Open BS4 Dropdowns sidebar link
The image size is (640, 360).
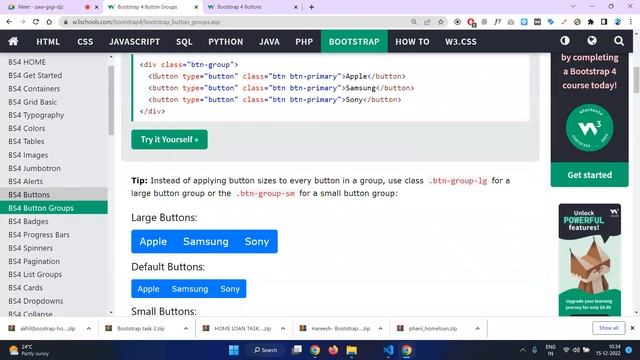pos(53,301)
